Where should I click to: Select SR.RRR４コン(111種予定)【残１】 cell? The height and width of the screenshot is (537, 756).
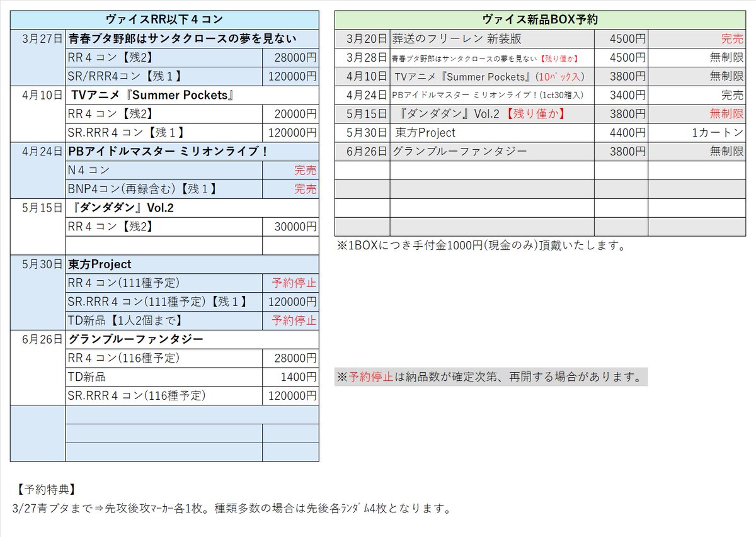point(164,302)
